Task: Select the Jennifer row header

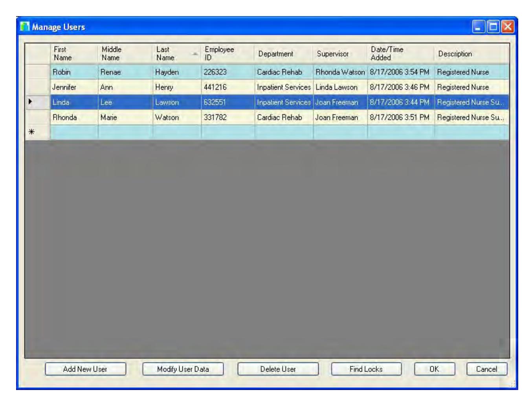Action: pos(38,87)
